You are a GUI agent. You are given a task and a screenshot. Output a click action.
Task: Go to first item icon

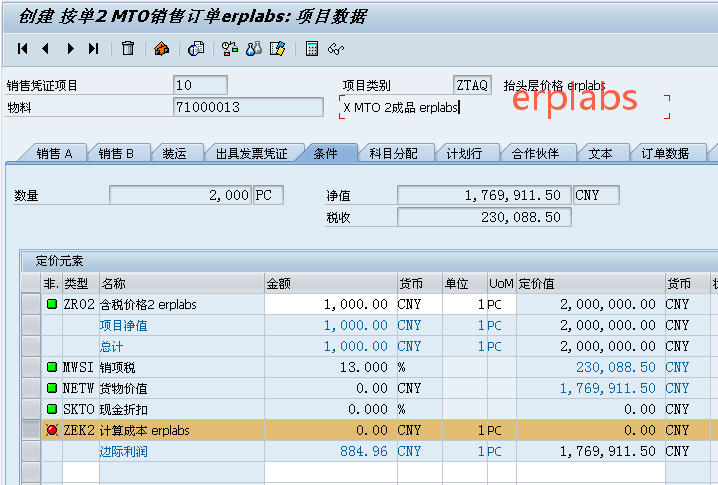tap(22, 49)
